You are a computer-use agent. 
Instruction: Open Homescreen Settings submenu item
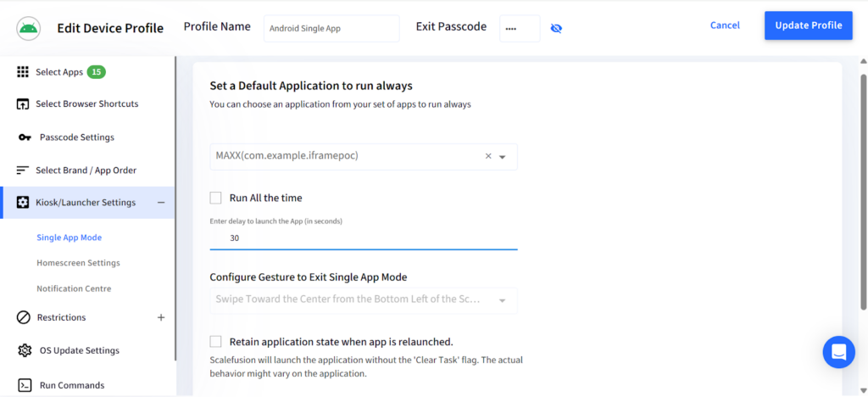click(78, 263)
